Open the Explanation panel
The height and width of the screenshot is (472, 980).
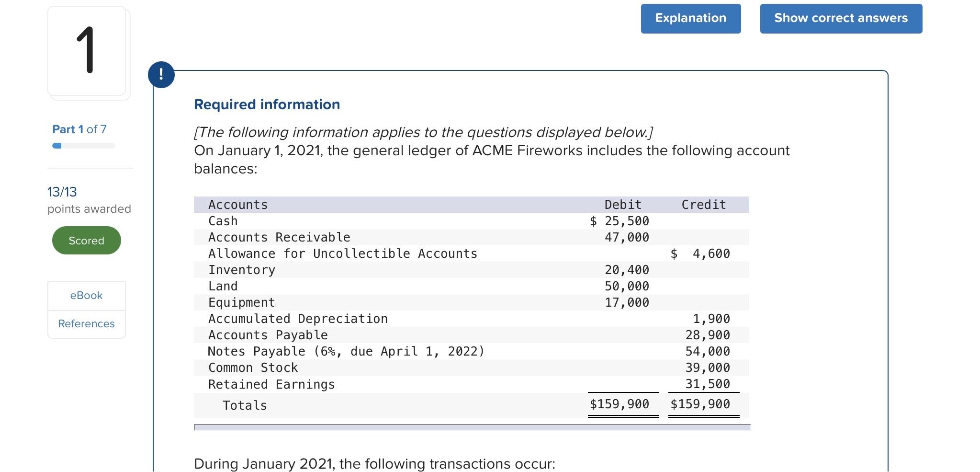click(690, 18)
